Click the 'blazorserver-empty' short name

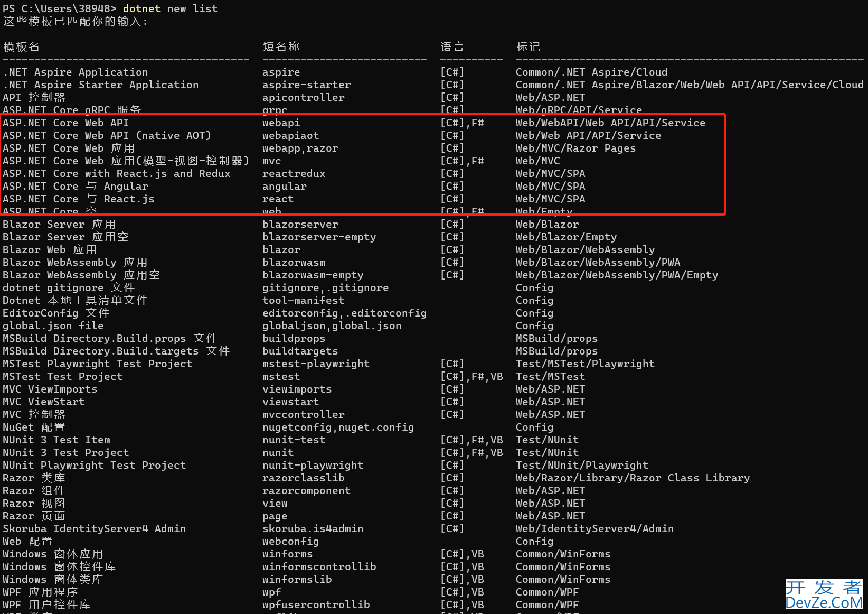tap(319, 237)
